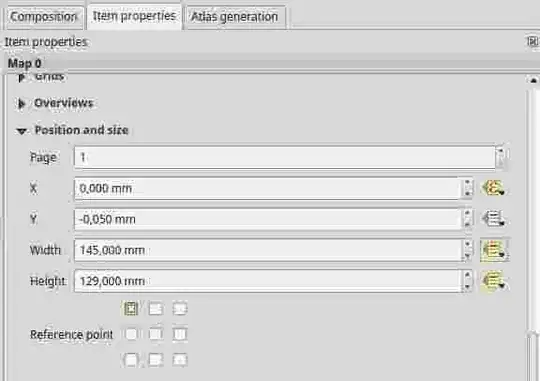Open data defined override for Height
The width and height of the screenshot is (540, 381).
point(494,281)
